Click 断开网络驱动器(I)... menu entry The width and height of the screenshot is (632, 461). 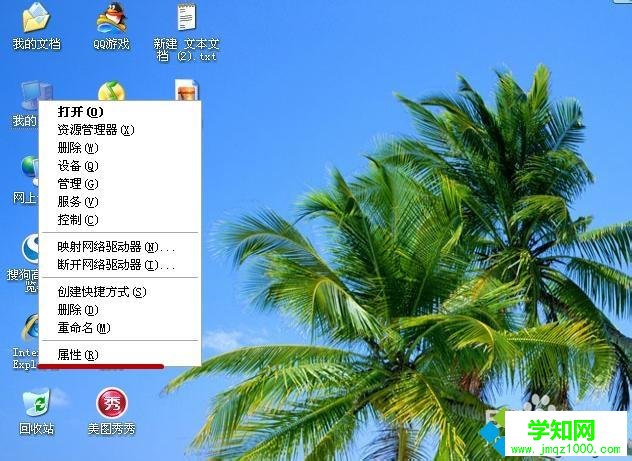(120, 265)
